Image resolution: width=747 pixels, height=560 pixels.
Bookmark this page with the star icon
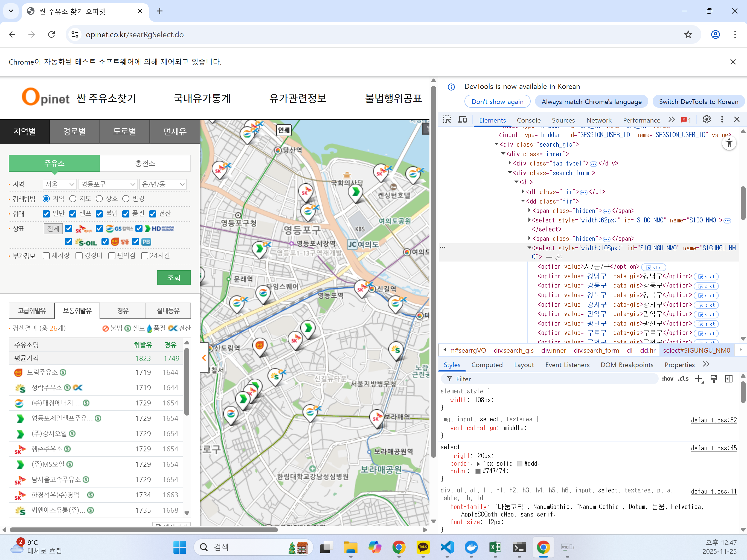[688, 34]
